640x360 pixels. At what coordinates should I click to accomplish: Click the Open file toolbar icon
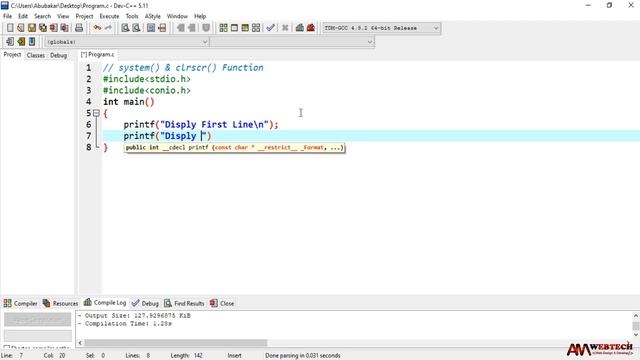tap(21, 28)
